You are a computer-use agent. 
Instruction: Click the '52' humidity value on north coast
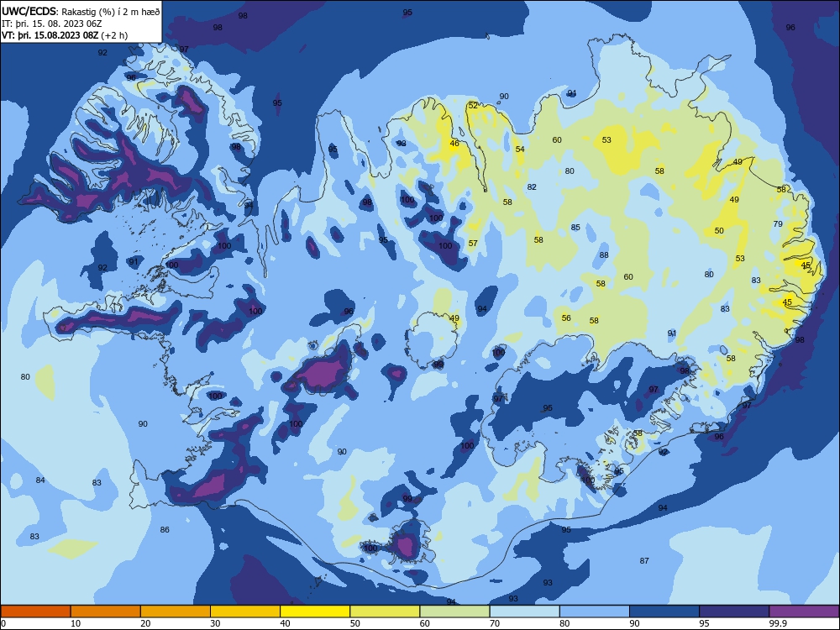(473, 106)
